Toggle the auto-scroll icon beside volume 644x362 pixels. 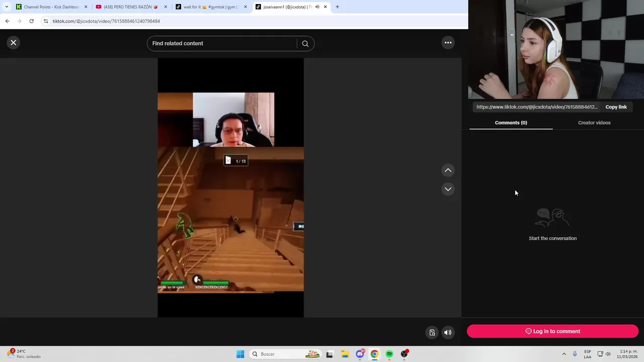(x=432, y=332)
